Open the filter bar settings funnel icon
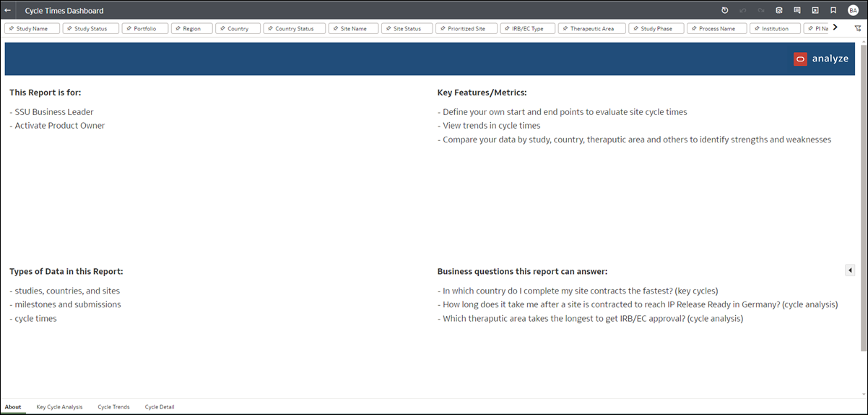Screen dimensions: 868x415 (858, 28)
